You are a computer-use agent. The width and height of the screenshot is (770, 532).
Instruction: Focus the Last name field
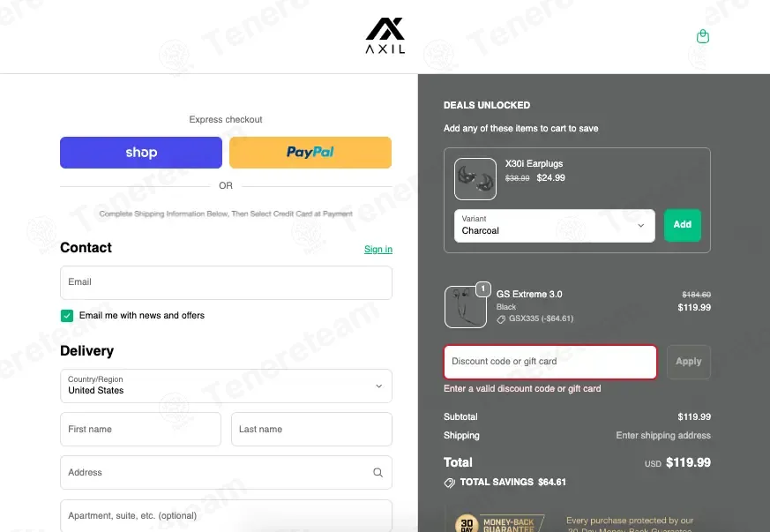tap(311, 430)
